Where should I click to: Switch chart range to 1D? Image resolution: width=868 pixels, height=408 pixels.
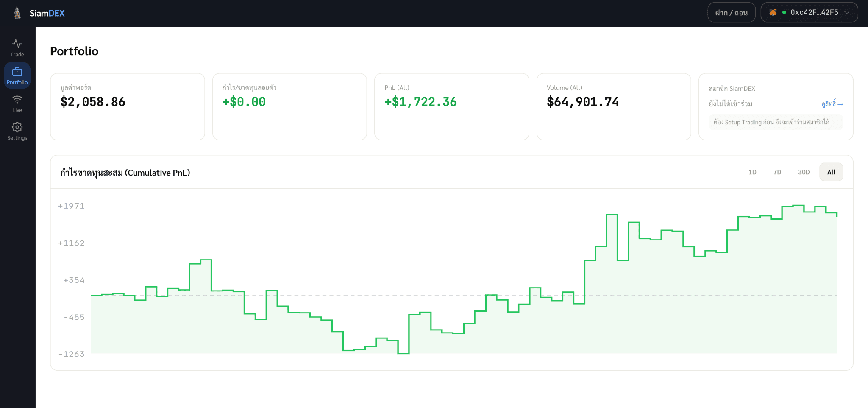(752, 172)
